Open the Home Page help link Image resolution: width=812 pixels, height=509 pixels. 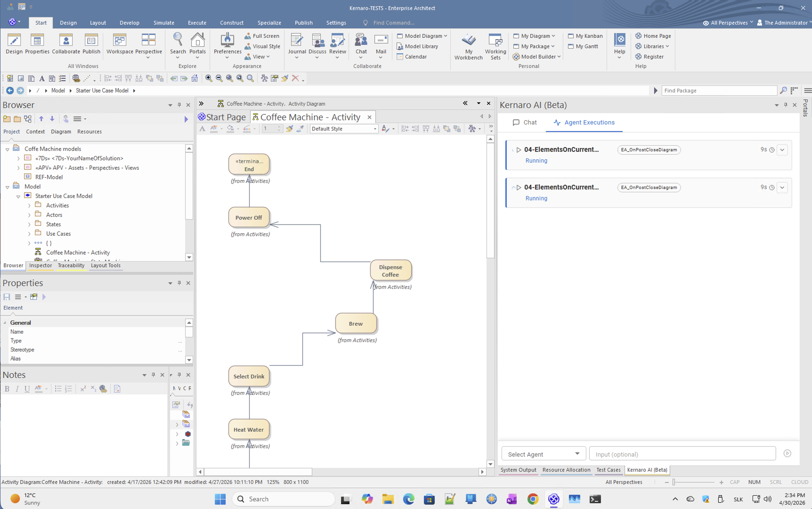[653, 36]
